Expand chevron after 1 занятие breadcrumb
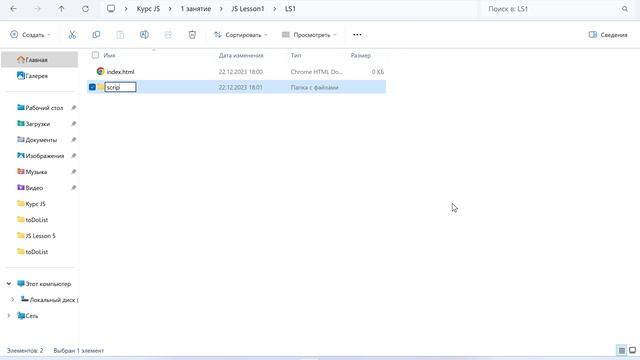This screenshot has width=640, height=360. (x=221, y=9)
